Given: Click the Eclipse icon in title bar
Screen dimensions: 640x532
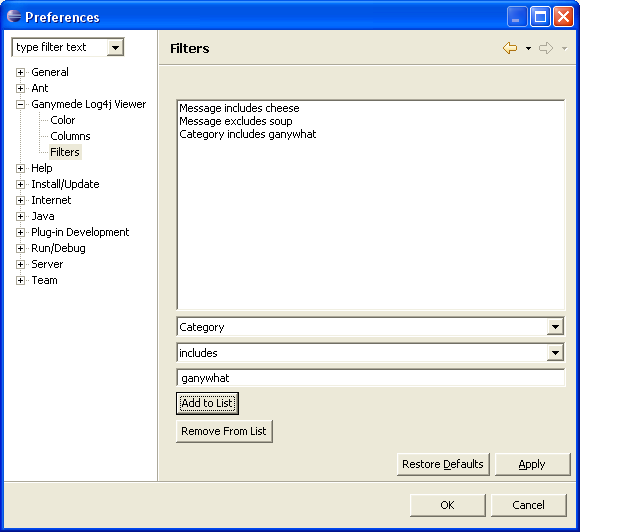Looking at the screenshot, I should (14, 16).
